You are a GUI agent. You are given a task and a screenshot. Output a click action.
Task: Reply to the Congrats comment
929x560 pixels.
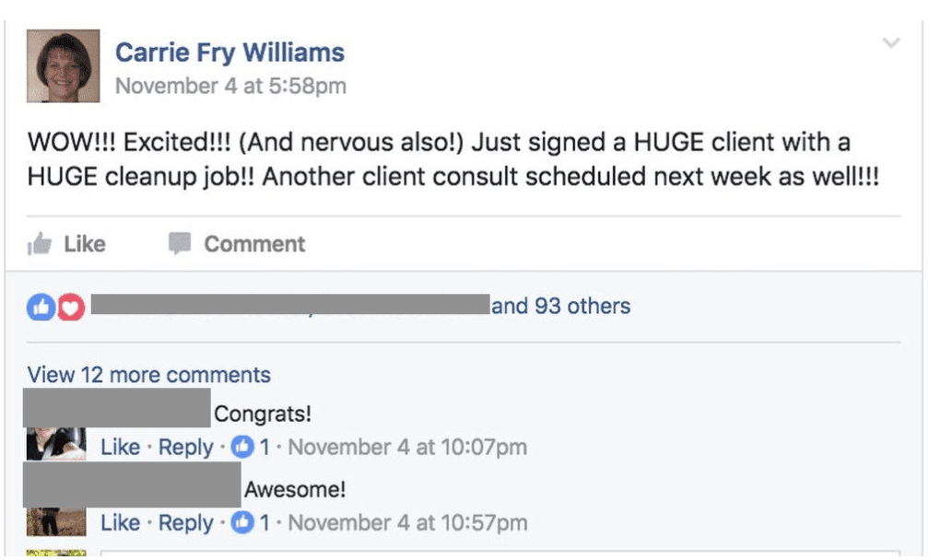tap(188, 447)
